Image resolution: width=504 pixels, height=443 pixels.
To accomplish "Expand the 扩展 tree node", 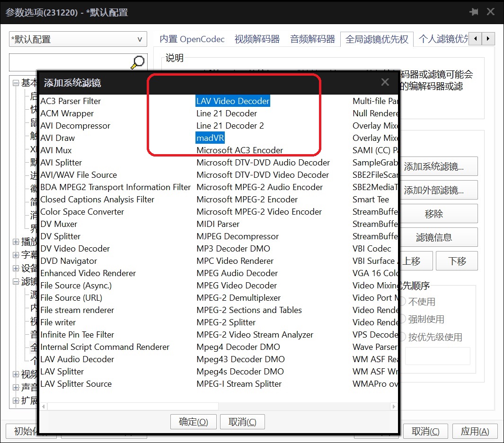I will tap(16, 400).
